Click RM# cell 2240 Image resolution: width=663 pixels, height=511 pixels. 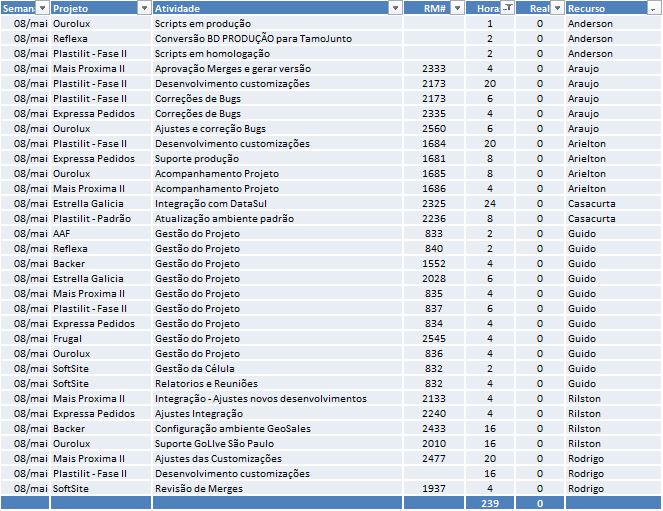pyautogui.click(x=434, y=413)
